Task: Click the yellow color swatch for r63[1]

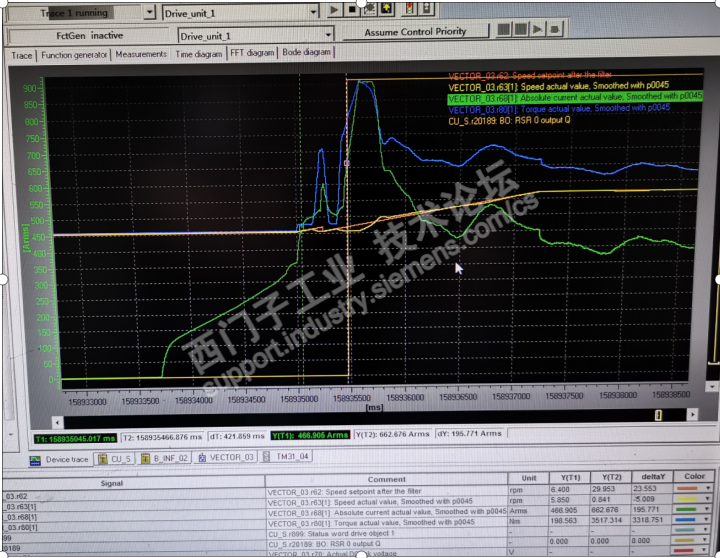Action: tap(687, 499)
